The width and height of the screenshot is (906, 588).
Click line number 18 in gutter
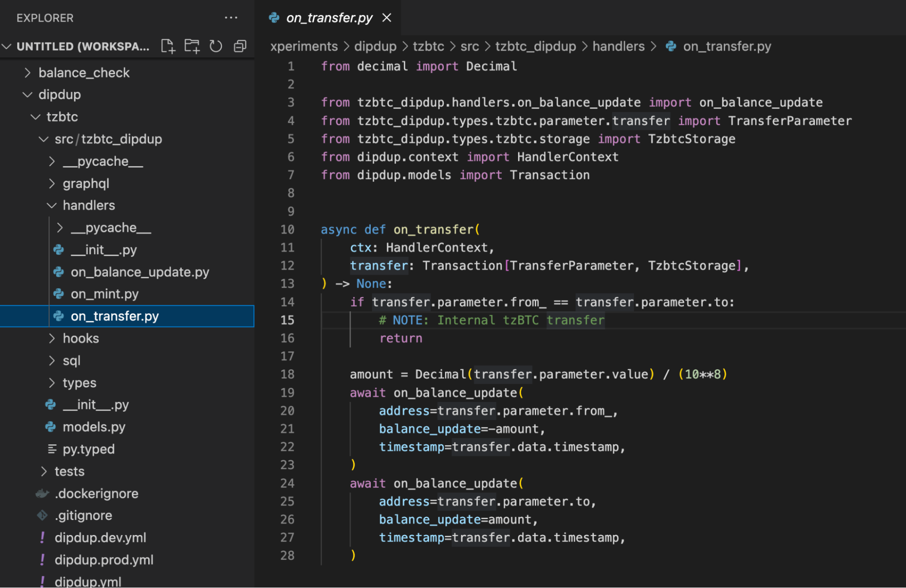coord(287,374)
